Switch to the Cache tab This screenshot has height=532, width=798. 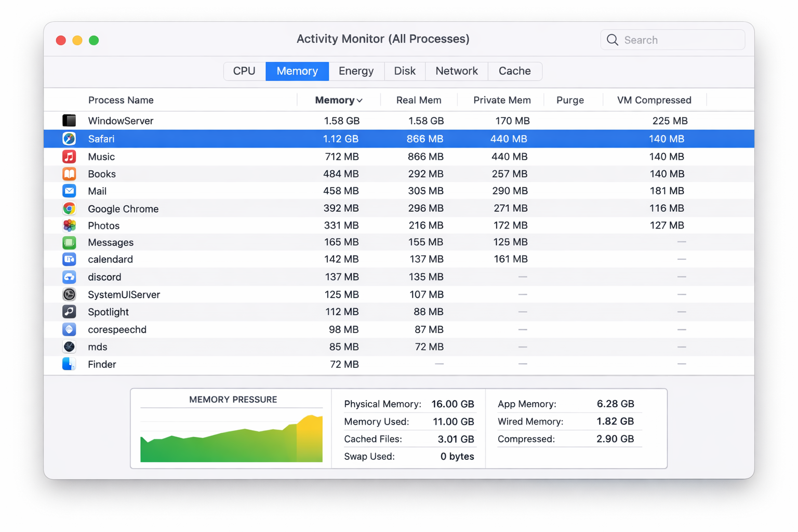515,71
